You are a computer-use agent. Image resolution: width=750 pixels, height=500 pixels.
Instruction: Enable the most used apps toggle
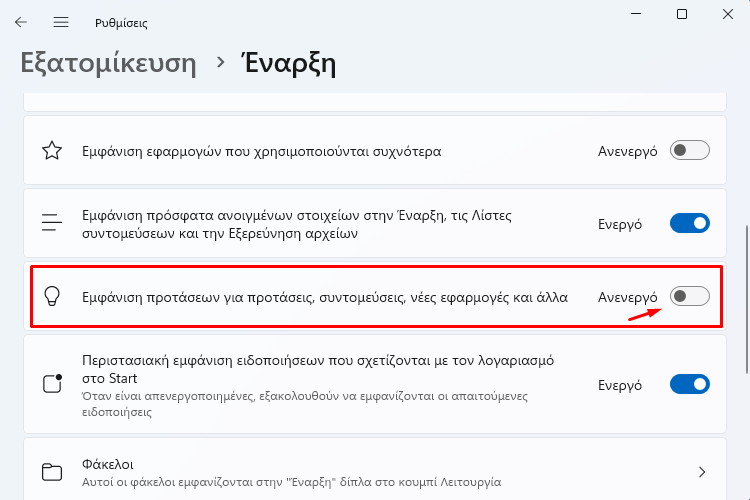coord(689,150)
